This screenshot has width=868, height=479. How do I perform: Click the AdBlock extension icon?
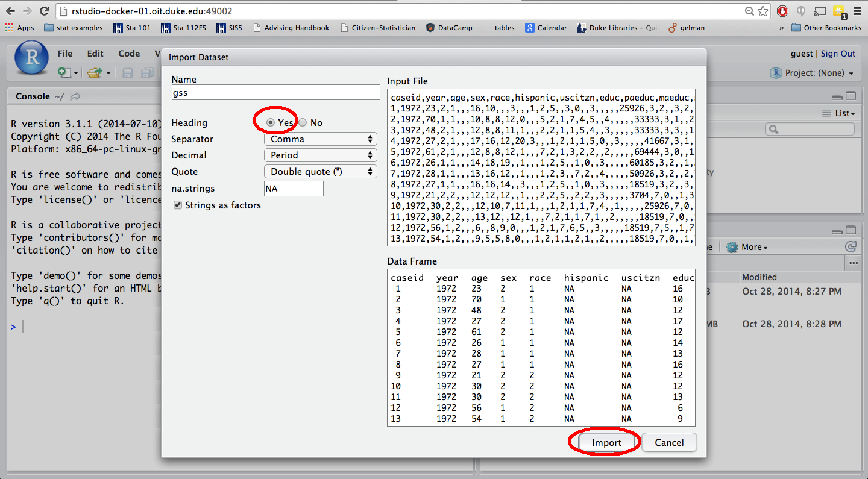782,11
